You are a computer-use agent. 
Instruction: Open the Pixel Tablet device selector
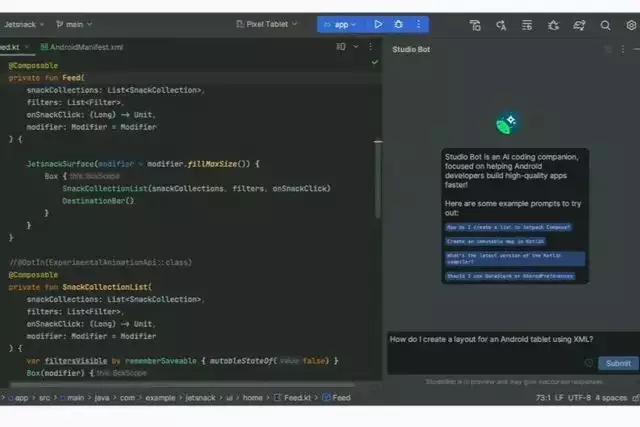[x=267, y=24]
